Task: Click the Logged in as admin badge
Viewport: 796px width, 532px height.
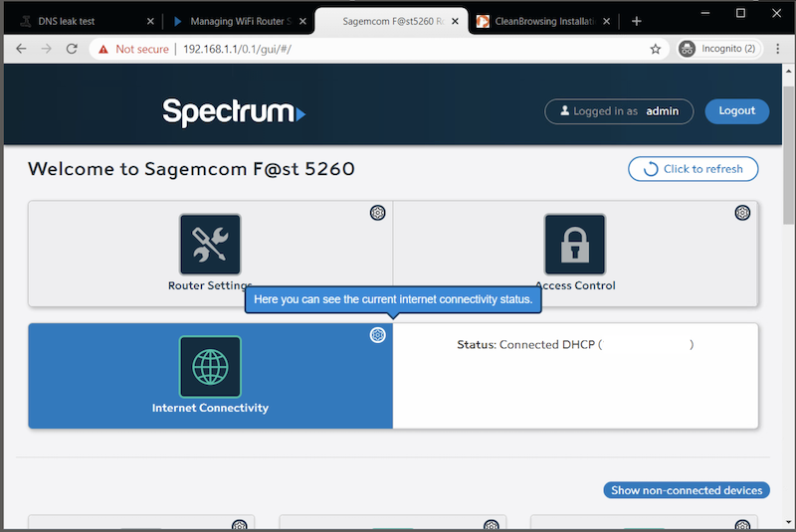Action: coord(619,111)
